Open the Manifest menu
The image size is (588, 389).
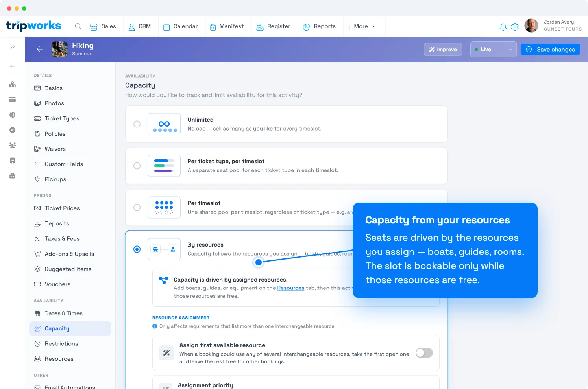pos(227,26)
